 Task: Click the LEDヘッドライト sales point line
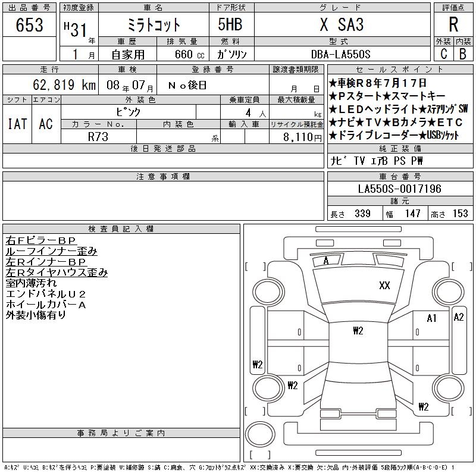399,109
